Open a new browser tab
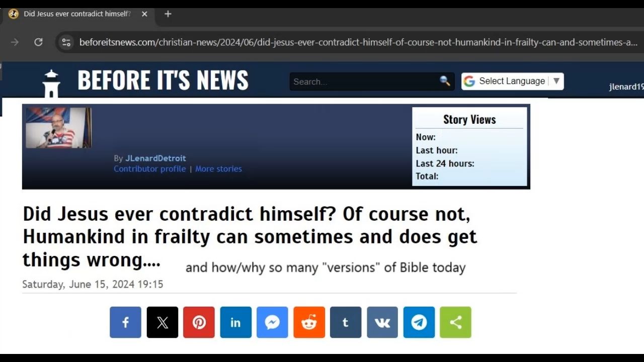Image resolution: width=644 pixels, height=362 pixels. [168, 14]
